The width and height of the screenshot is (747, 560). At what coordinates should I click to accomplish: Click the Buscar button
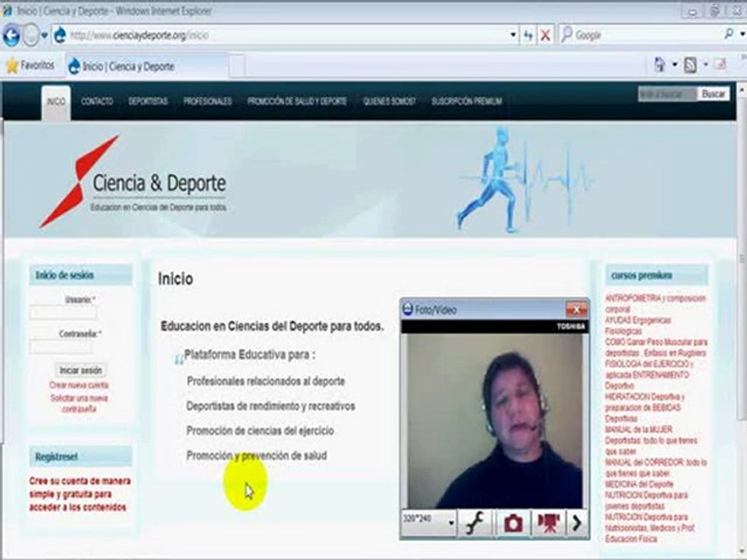pos(714,94)
